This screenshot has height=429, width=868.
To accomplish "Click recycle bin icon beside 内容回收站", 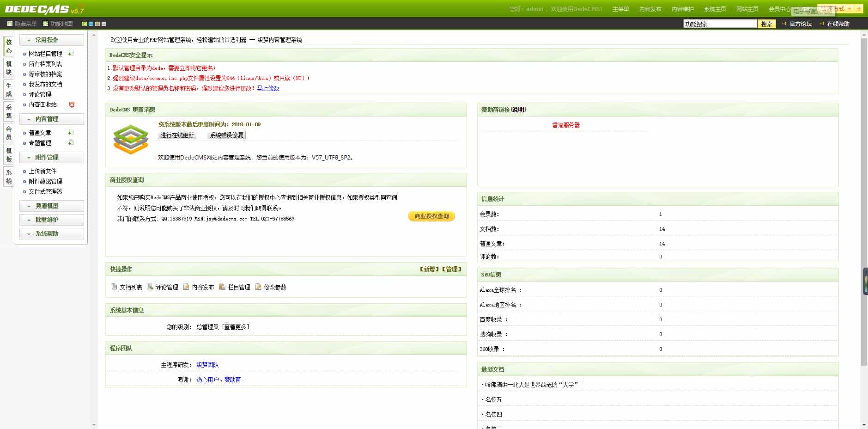I will 72,104.
